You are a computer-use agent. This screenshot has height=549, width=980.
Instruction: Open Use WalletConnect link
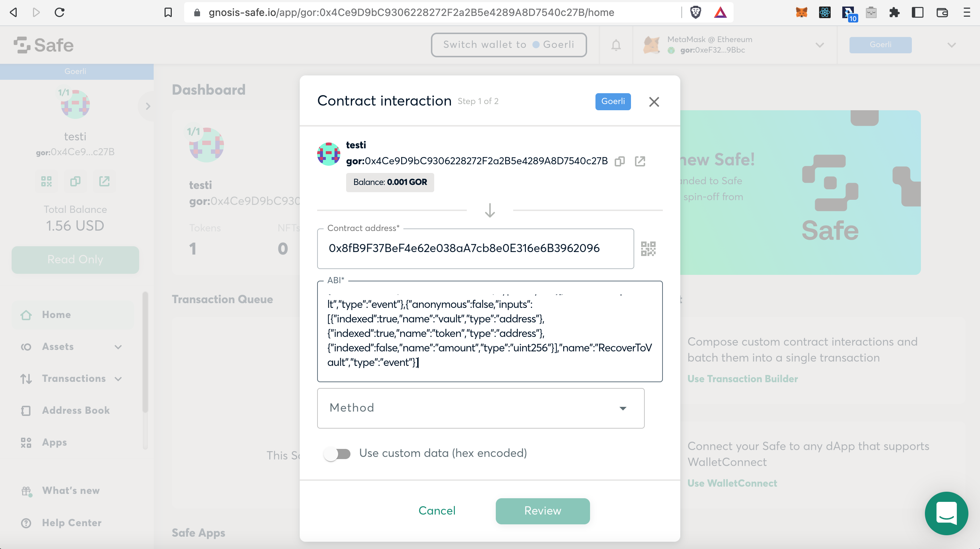tap(732, 483)
